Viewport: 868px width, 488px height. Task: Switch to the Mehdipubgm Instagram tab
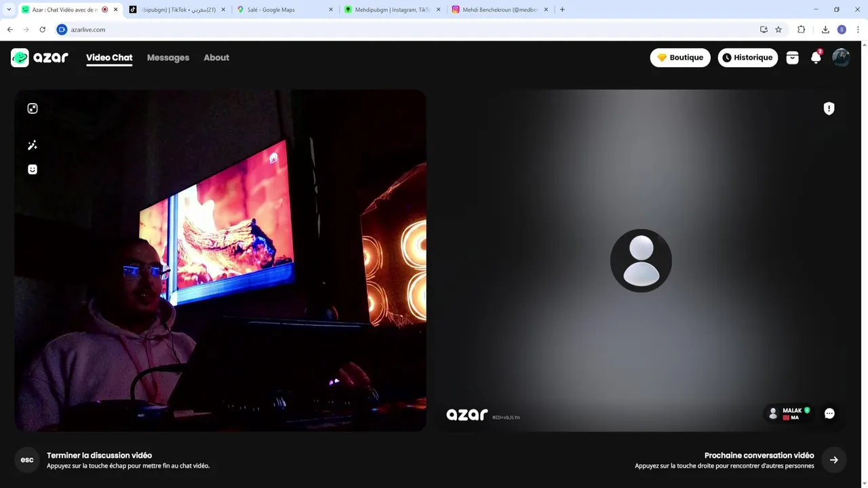tap(393, 9)
